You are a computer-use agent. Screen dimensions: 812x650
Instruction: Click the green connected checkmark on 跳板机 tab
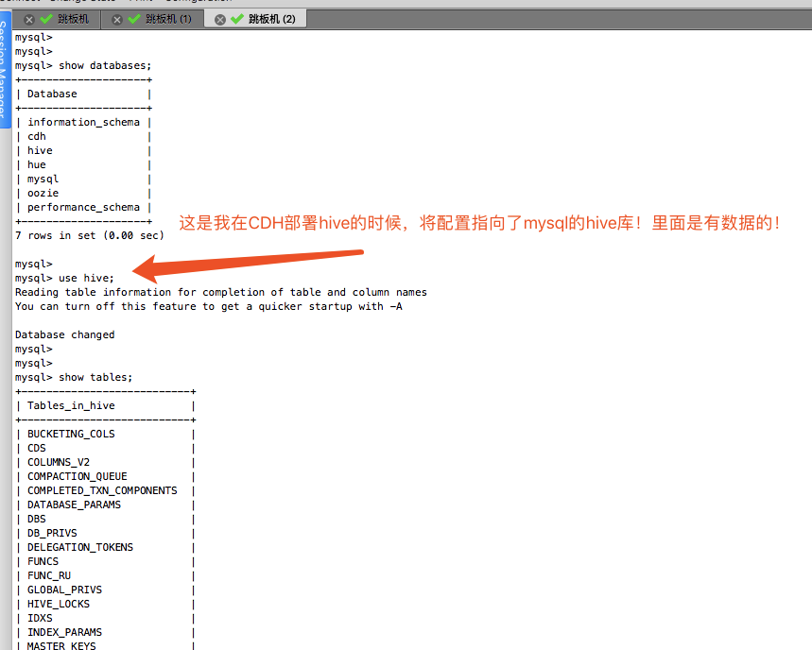tap(46, 19)
